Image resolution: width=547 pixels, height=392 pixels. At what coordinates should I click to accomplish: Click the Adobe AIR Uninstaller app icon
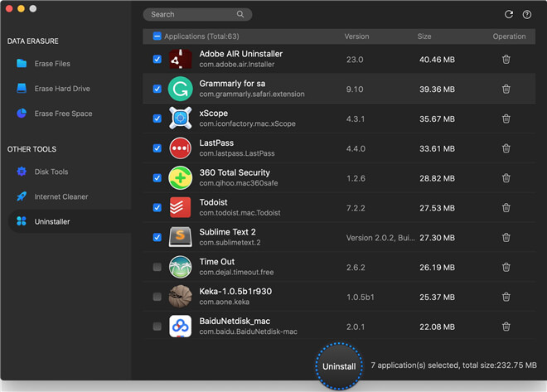[181, 60]
